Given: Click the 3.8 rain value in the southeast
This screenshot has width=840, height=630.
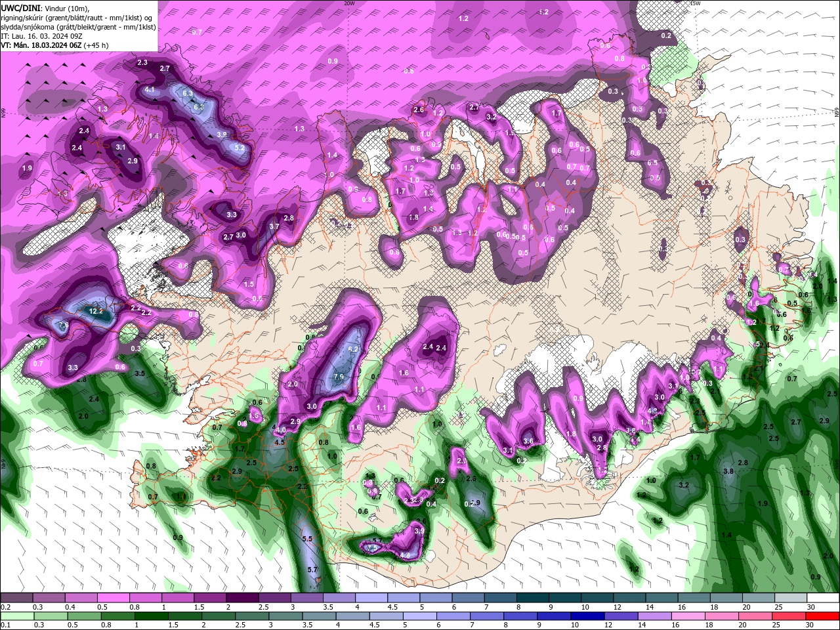Looking at the screenshot, I should point(728,472).
